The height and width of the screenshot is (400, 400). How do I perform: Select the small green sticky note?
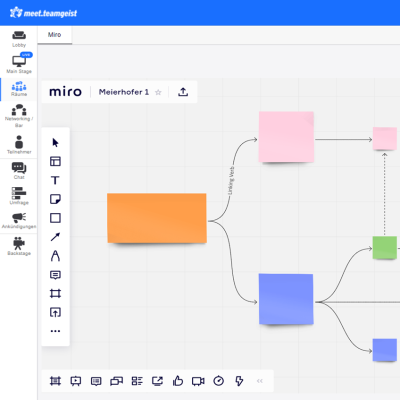pos(385,248)
